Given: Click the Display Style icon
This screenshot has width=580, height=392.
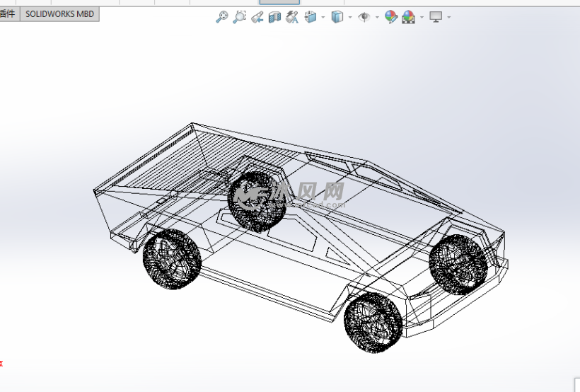Looking at the screenshot, I should (x=337, y=17).
